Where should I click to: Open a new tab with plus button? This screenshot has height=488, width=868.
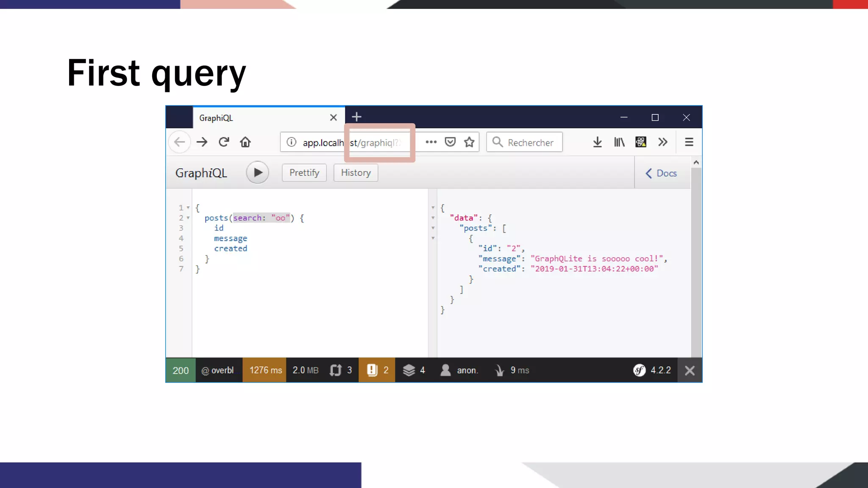pos(356,116)
